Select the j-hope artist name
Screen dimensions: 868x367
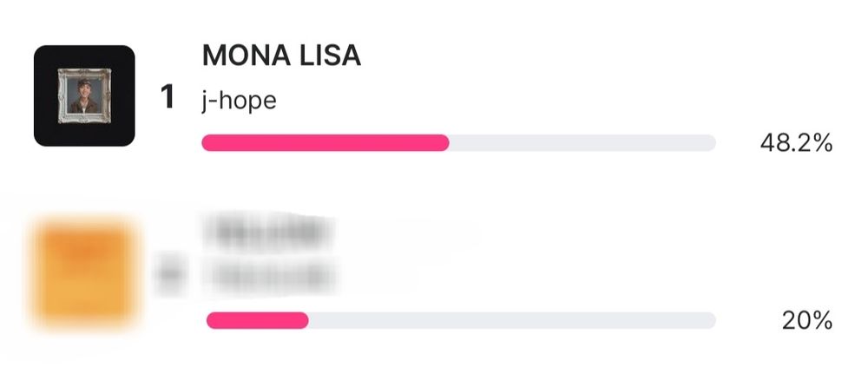240,102
